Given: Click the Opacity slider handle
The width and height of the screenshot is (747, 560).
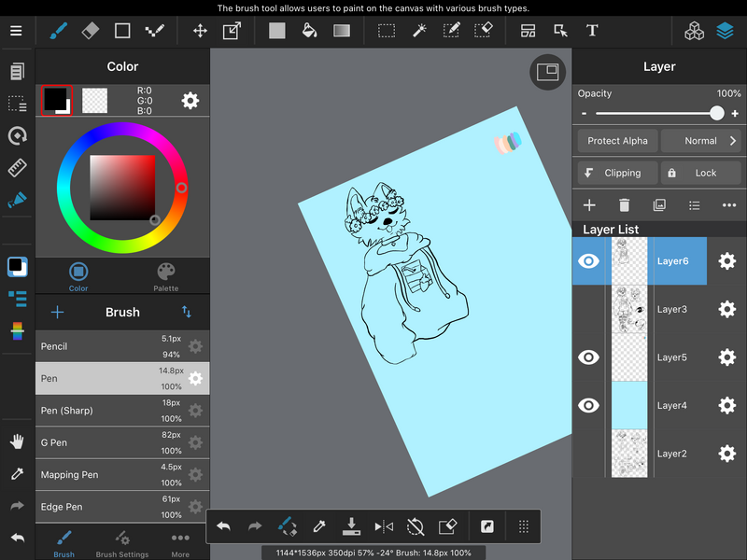Looking at the screenshot, I should point(716,113).
